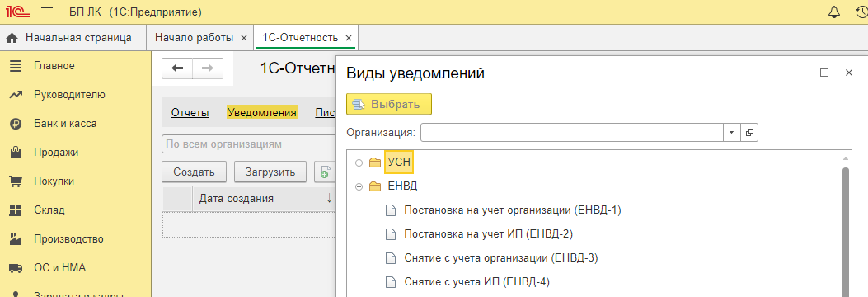Sort by Дата создания column header

(264, 198)
